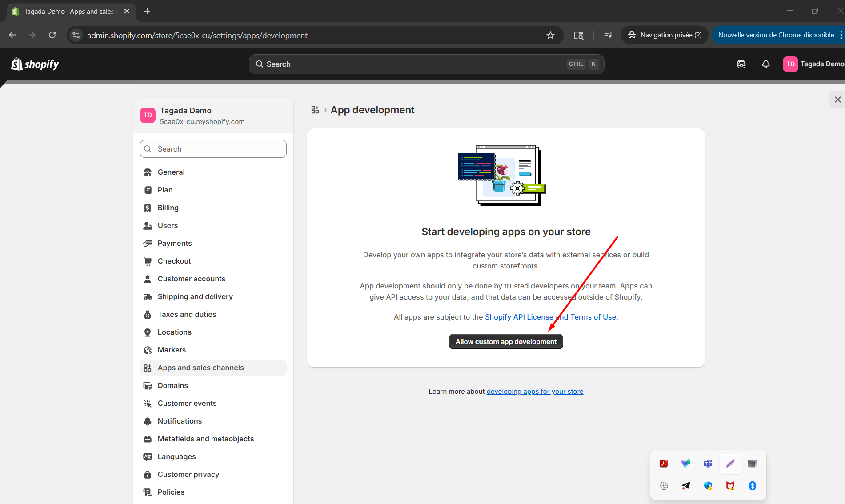Open Checkout settings
845x504 pixels.
click(213, 261)
